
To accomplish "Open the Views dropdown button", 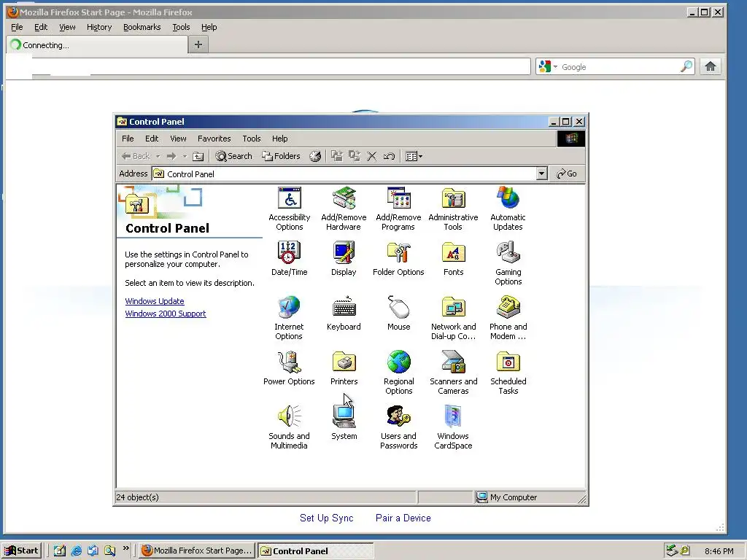I will pyautogui.click(x=414, y=156).
